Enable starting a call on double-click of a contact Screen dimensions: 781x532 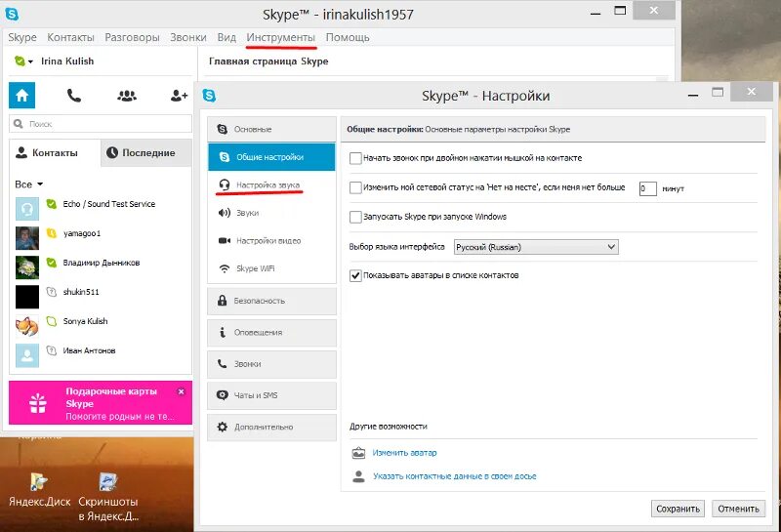click(355, 158)
